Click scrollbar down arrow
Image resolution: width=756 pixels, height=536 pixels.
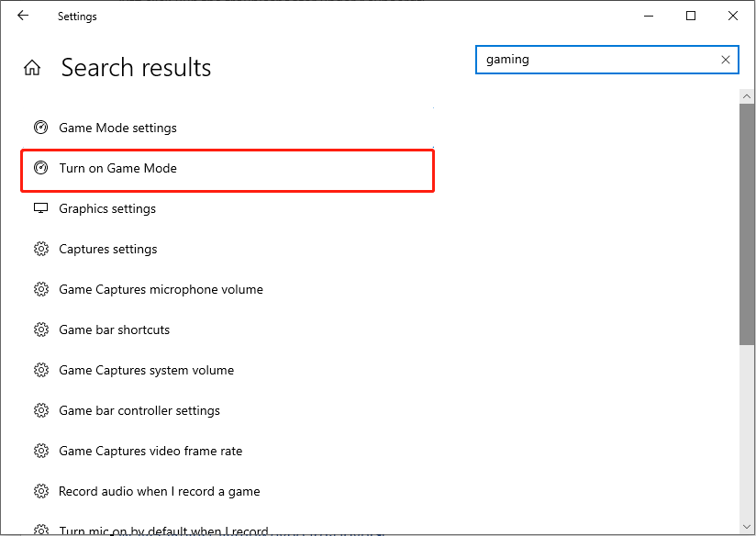coord(747,526)
